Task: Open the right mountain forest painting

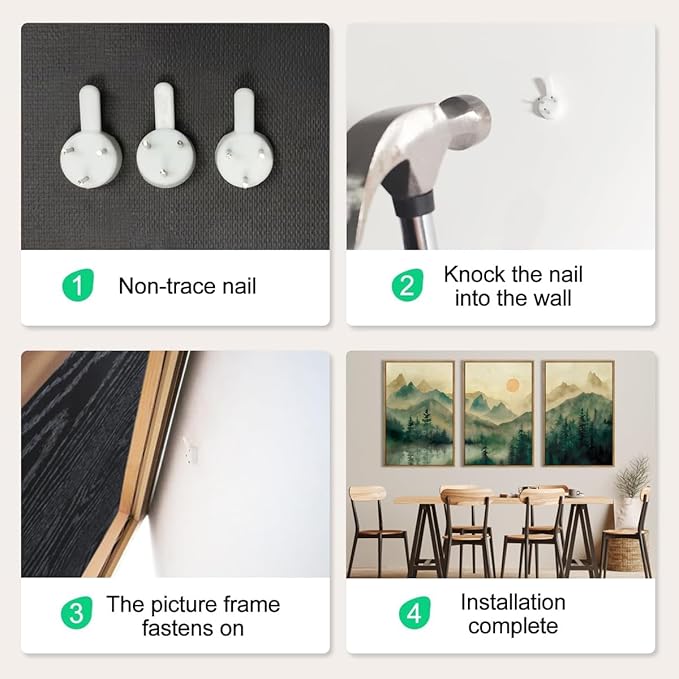Action: pyautogui.click(x=579, y=414)
